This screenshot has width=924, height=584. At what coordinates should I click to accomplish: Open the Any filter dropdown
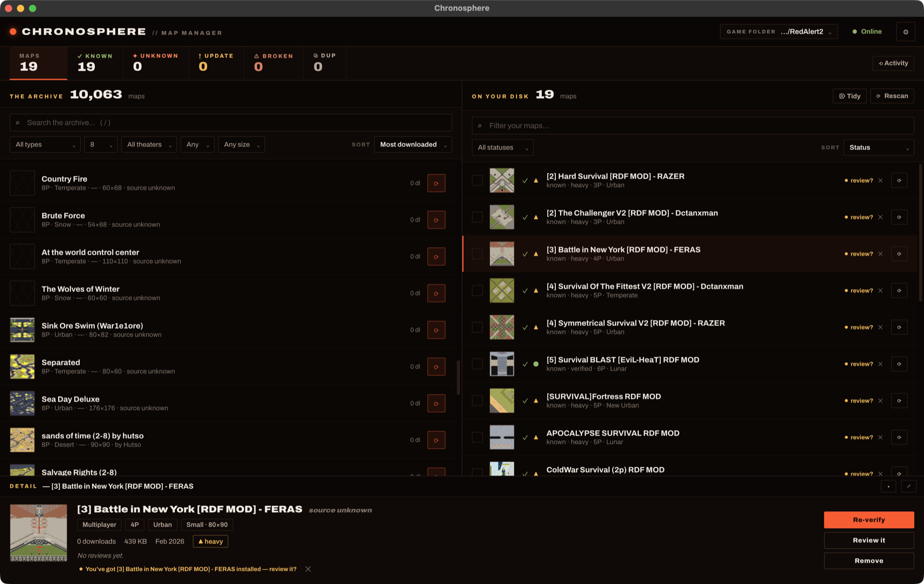197,144
